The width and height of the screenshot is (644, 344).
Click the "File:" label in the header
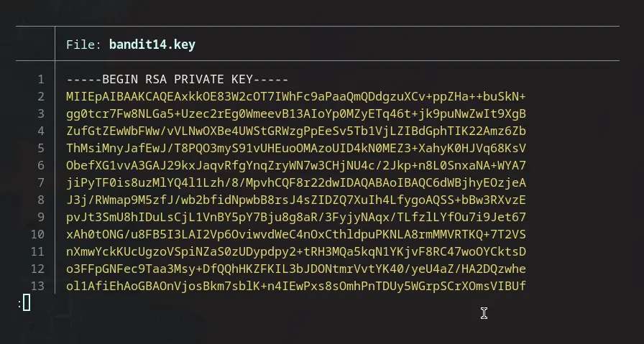coord(84,45)
